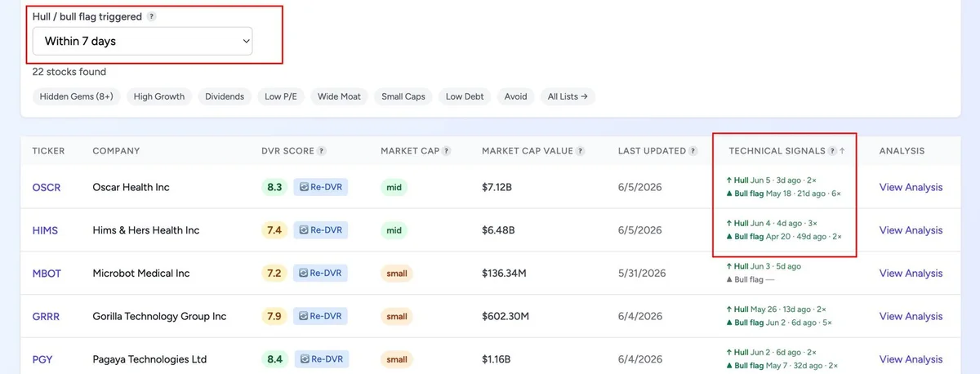980x374 pixels.
Task: Click help icon next to TECHNICAL SIGNALS header
Action: 832,151
